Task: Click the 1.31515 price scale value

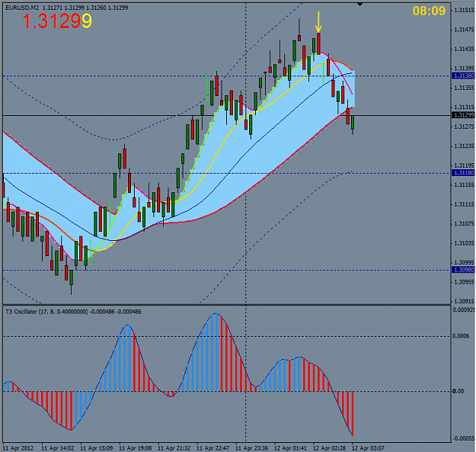Action: click(x=464, y=11)
